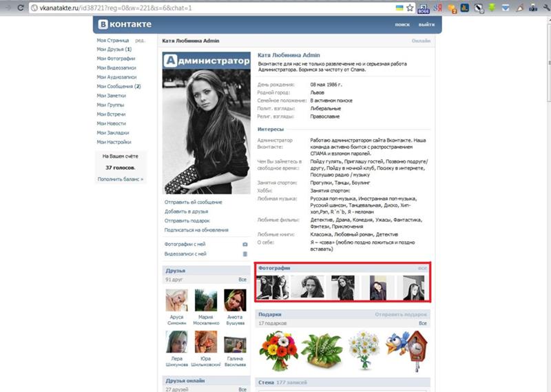
Task: Click the green download arrow extension icon
Action: [x=492, y=8]
